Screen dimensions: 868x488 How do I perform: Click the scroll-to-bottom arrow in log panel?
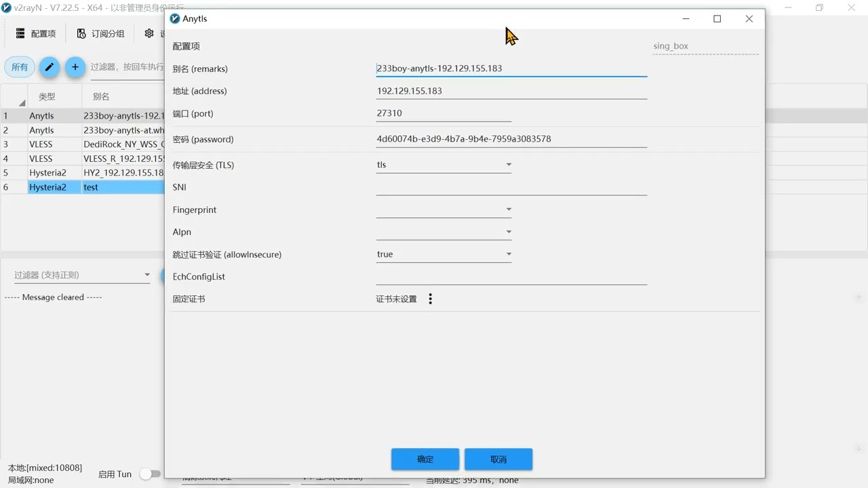coord(858,449)
